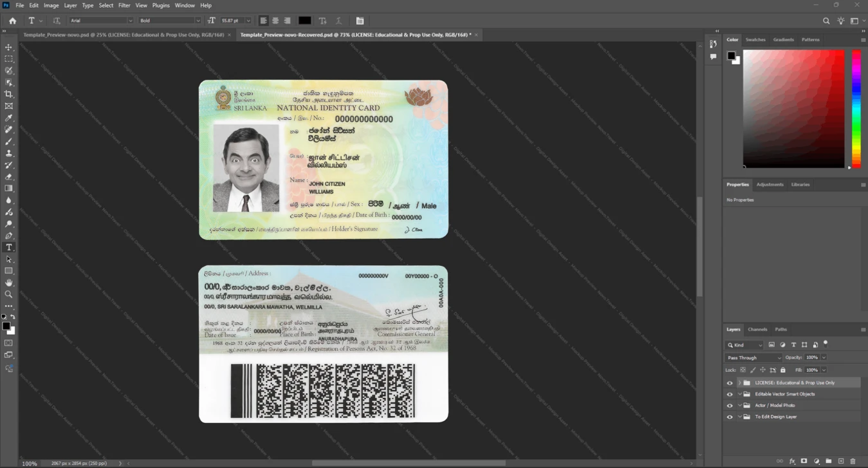The image size is (868, 468).
Task: Expand the Actor / Model Photo group
Action: (x=739, y=406)
